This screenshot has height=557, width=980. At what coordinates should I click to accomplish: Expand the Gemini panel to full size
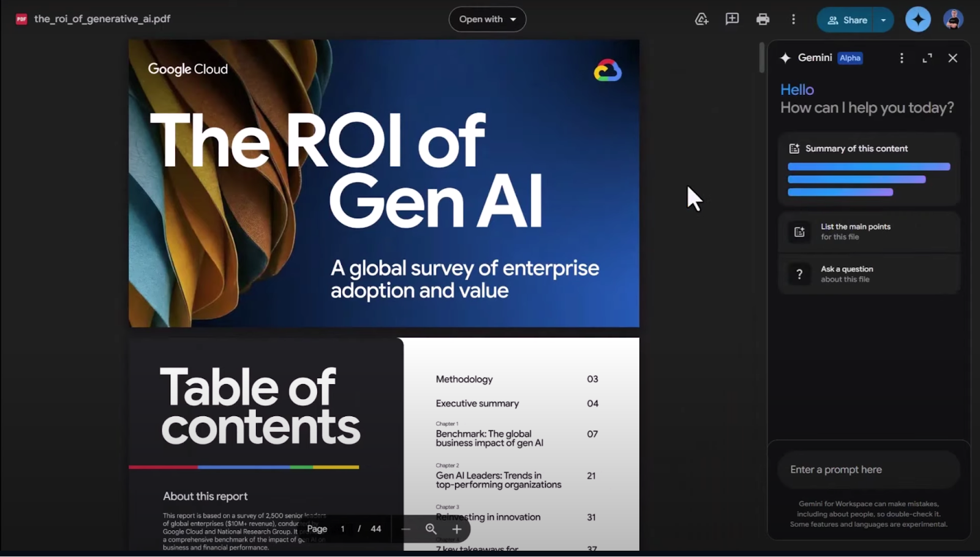click(927, 58)
